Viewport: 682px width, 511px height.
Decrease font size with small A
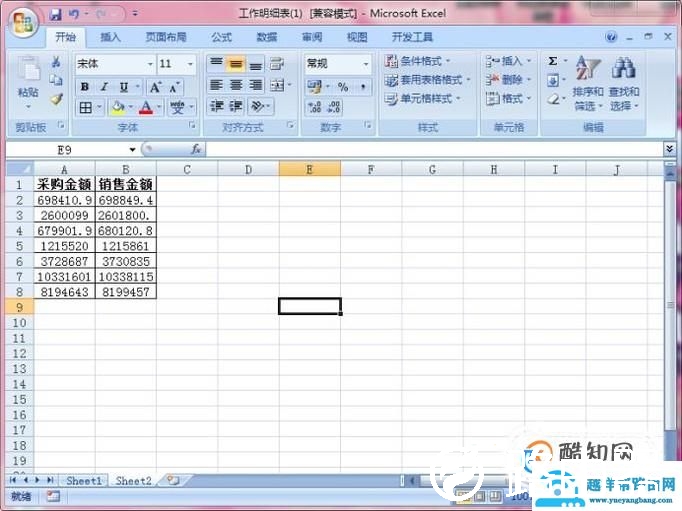[174, 87]
